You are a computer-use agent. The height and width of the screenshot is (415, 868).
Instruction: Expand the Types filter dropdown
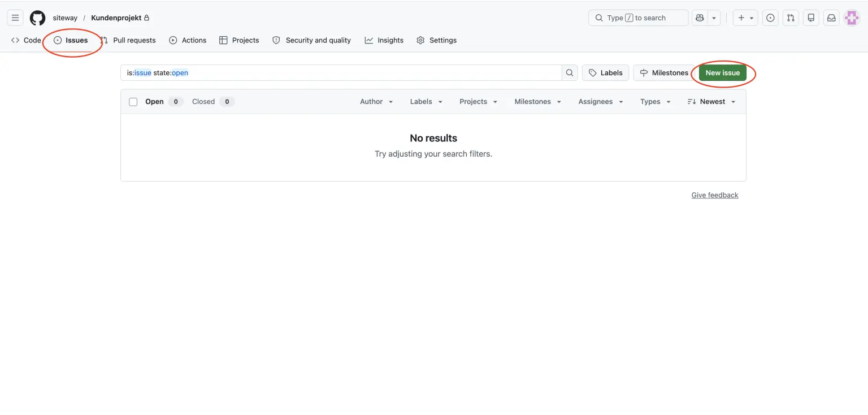point(656,102)
